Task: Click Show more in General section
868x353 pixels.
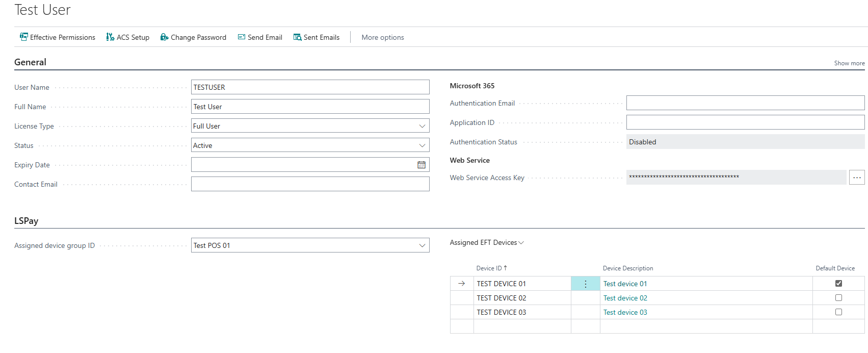Action: tap(849, 63)
